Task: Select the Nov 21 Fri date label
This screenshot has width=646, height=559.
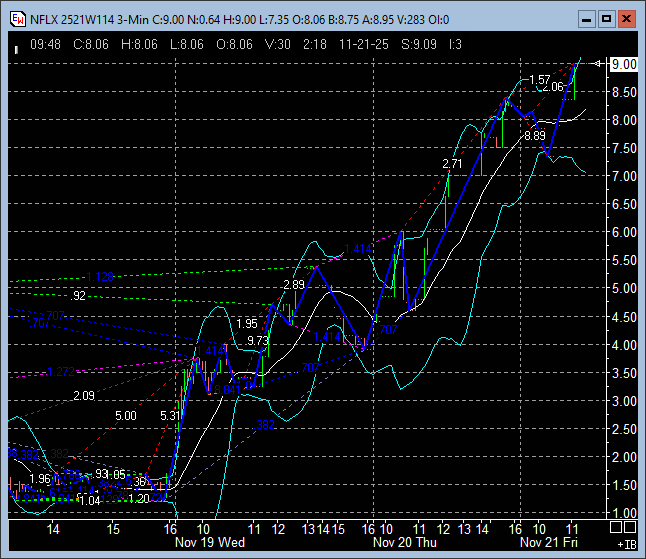Action: pyautogui.click(x=550, y=542)
